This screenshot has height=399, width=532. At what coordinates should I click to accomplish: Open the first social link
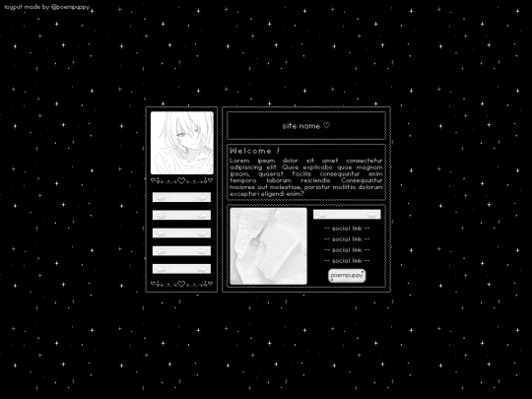point(347,229)
